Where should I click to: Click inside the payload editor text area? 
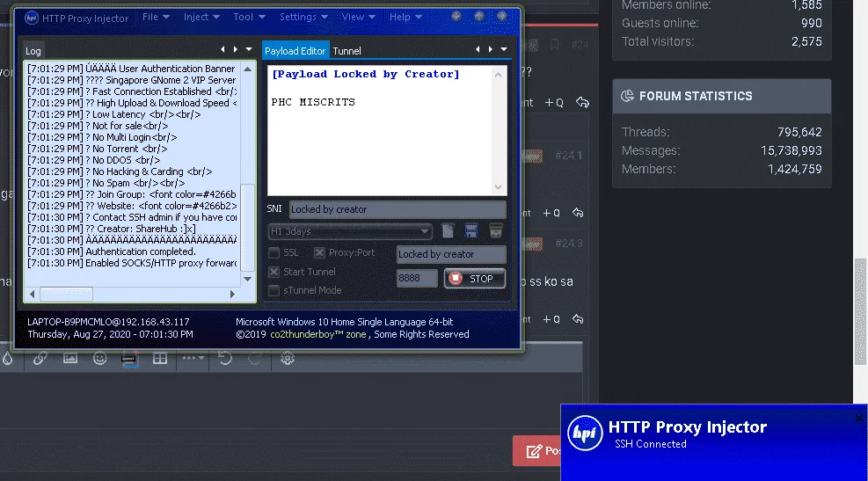click(380, 131)
